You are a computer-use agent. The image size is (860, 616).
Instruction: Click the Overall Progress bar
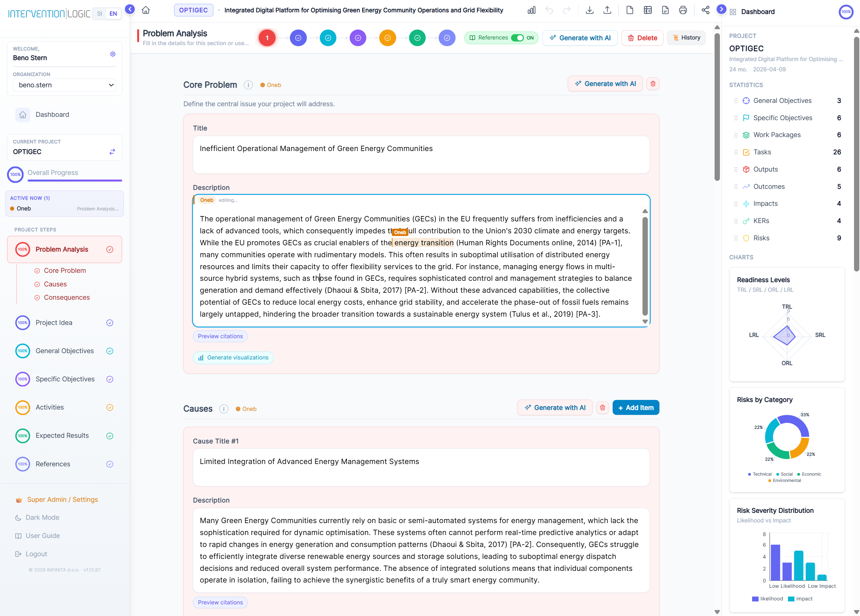click(75, 181)
